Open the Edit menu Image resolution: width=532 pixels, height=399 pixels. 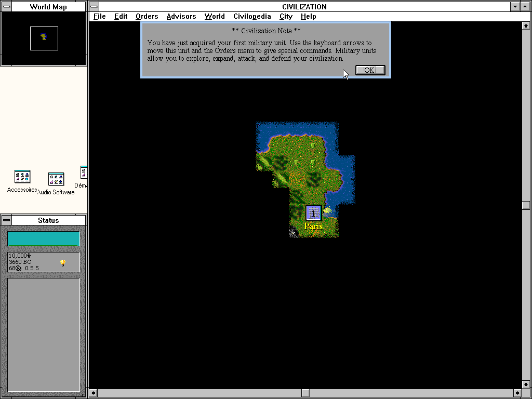click(121, 16)
